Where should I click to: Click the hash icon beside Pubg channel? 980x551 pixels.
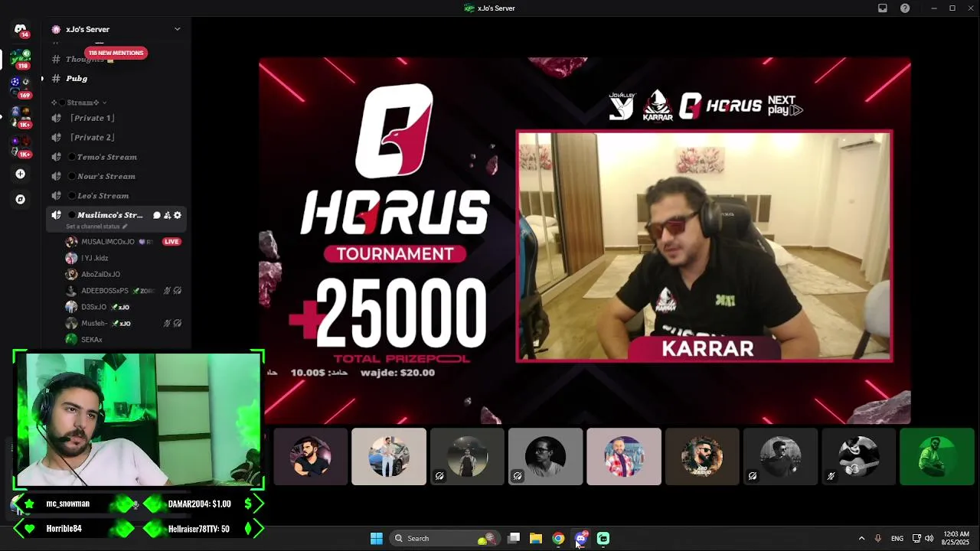point(56,79)
